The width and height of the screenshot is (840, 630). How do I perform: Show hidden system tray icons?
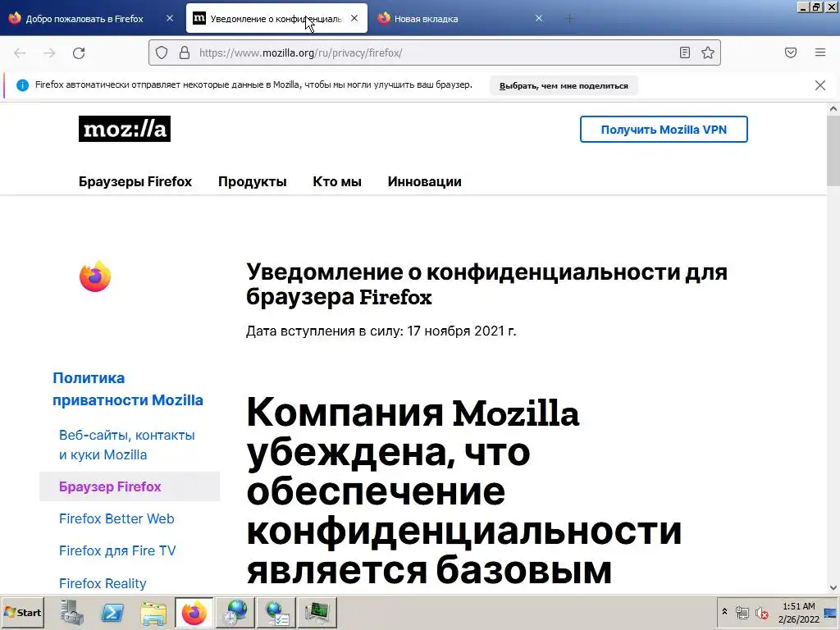click(x=725, y=612)
